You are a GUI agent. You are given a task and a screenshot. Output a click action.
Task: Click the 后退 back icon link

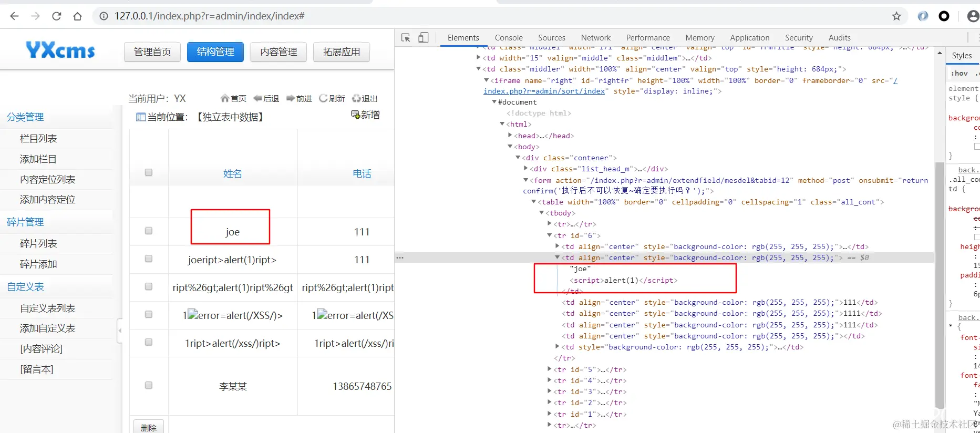pos(266,98)
